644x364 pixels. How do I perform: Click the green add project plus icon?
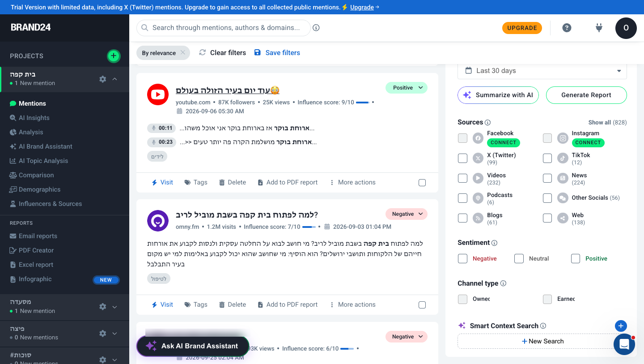pyautogui.click(x=114, y=56)
